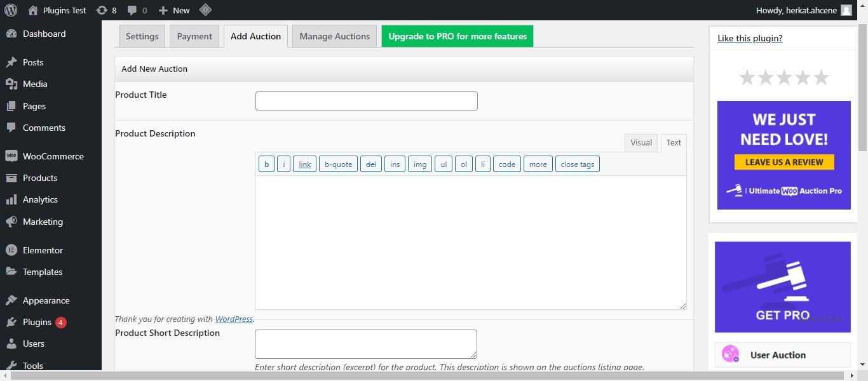Insert a link with link button
Viewport: 868px width, 381px height.
[305, 164]
